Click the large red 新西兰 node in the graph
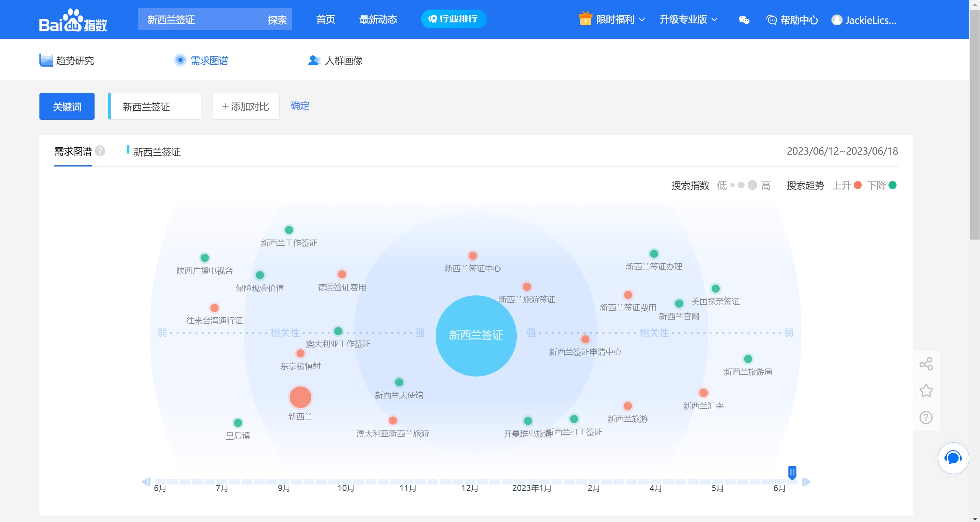The image size is (980, 522). tap(300, 397)
